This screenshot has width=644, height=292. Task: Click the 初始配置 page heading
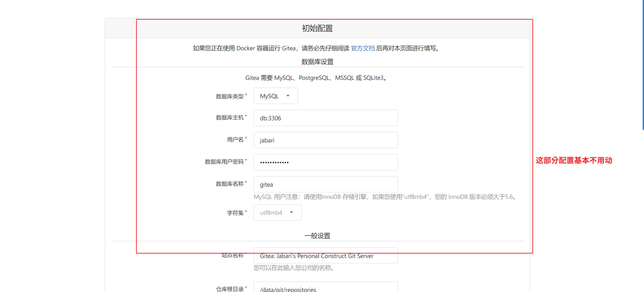point(317,28)
